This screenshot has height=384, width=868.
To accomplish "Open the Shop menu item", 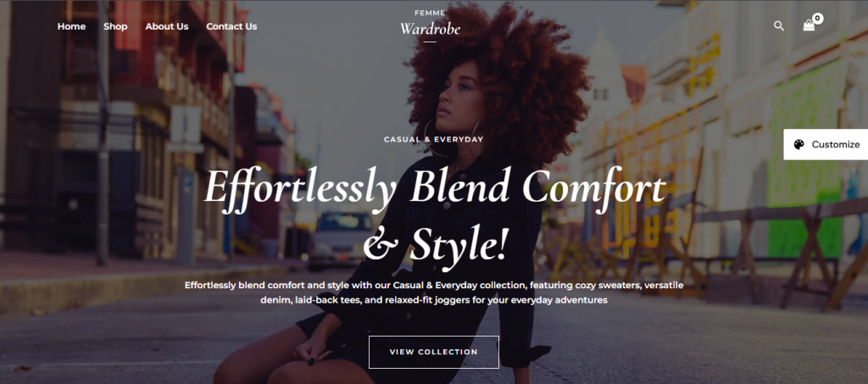I will (x=115, y=26).
